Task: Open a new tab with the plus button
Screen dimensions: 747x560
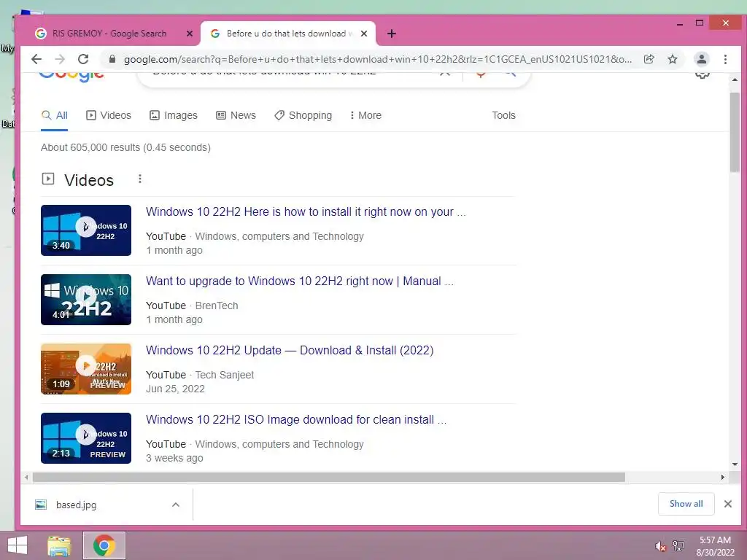Action: [392, 34]
